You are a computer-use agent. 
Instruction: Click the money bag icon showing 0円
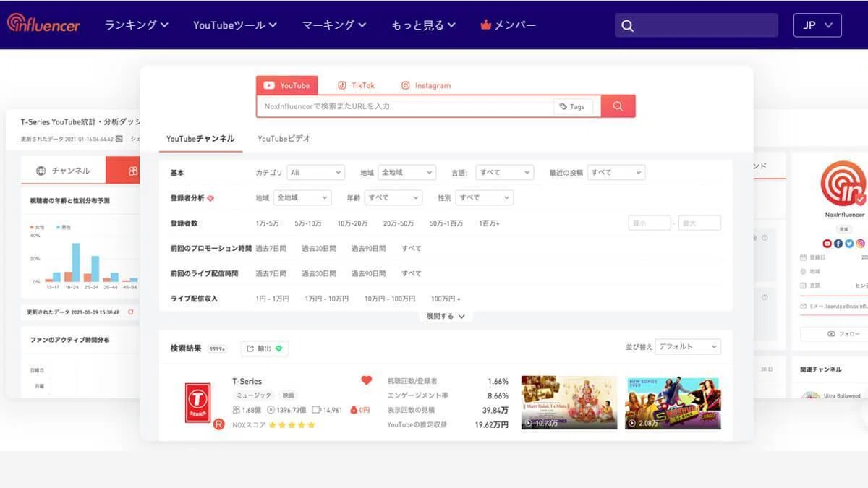click(354, 410)
